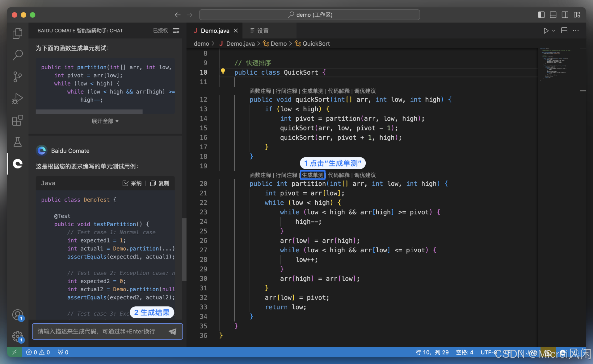Close the Demo.java tab
Image resolution: width=593 pixels, height=364 pixels.
(236, 31)
